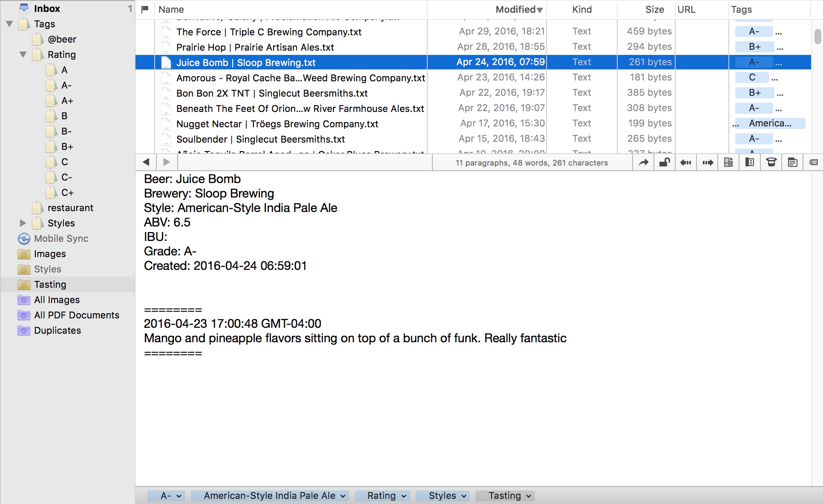This screenshot has height=504, width=823.
Task: Click the forward navigation arrow icon
Action: point(166,163)
